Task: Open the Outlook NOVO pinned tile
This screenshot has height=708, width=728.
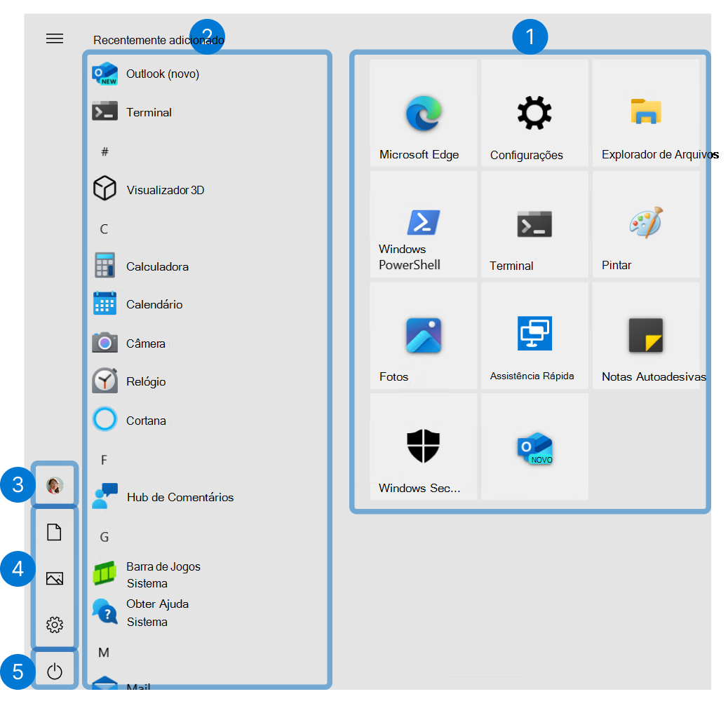Action: point(534,447)
